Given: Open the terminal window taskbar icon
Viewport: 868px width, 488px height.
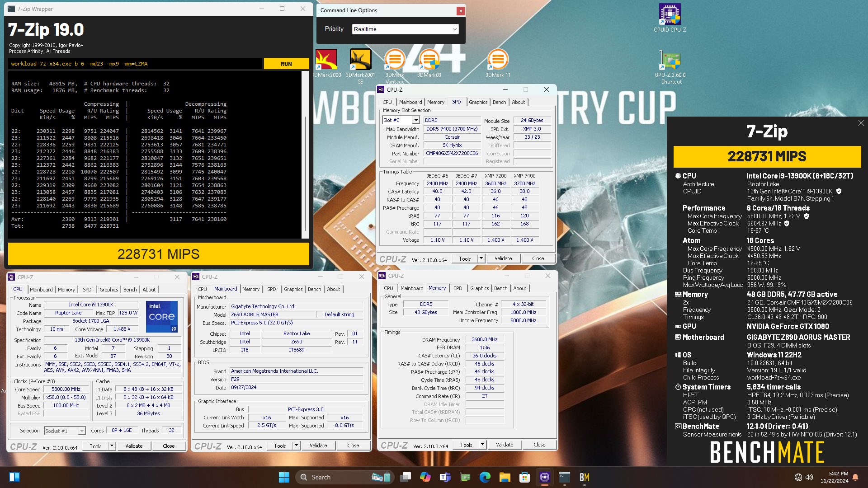Looking at the screenshot, I should (565, 477).
